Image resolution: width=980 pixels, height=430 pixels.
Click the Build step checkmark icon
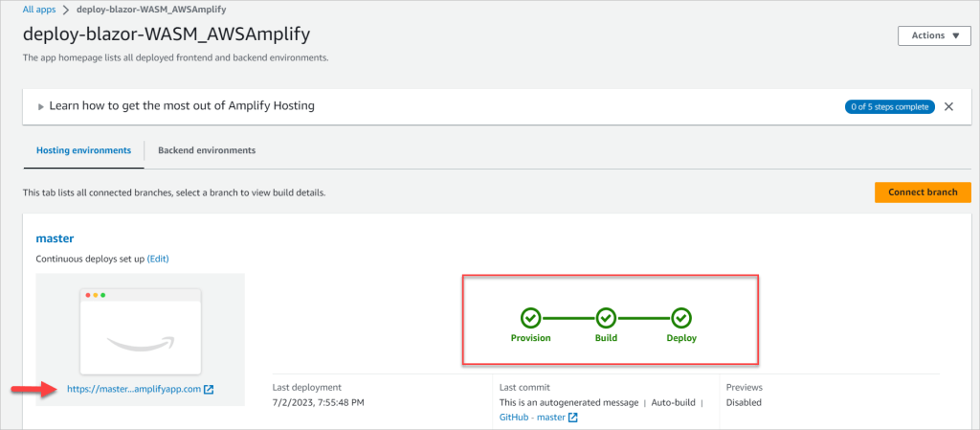click(606, 318)
